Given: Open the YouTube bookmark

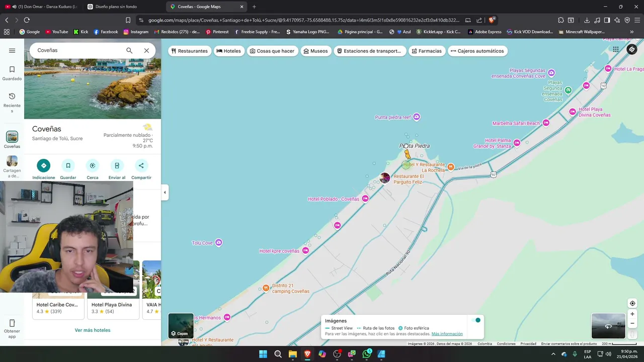Looking at the screenshot, I should (x=57, y=32).
